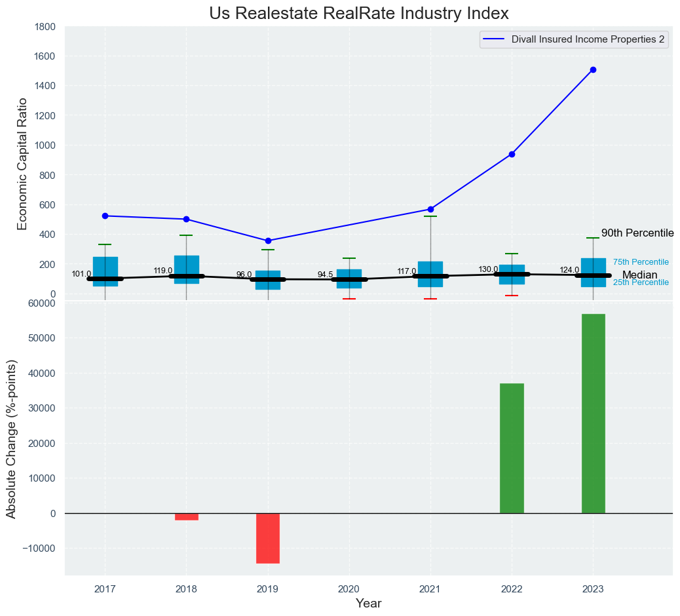The width and height of the screenshot is (680, 616).
Task: Click the blue 2022 data point on the line
Action: click(512, 154)
